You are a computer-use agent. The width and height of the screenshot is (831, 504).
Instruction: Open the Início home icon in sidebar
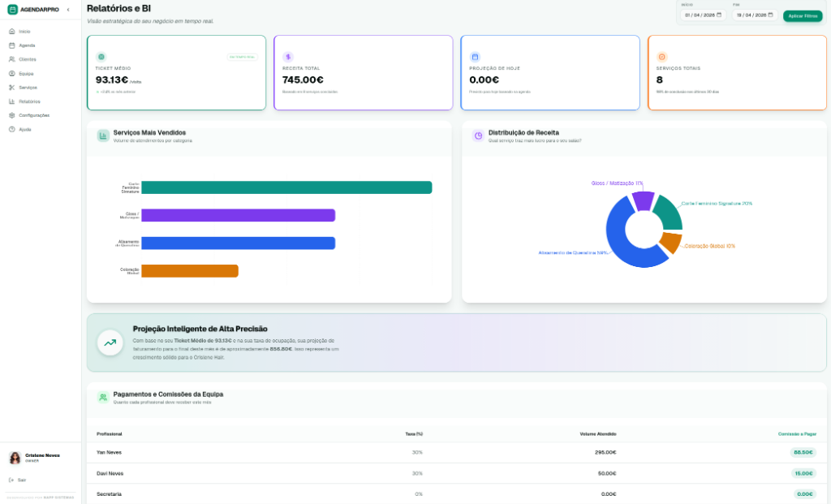11,32
